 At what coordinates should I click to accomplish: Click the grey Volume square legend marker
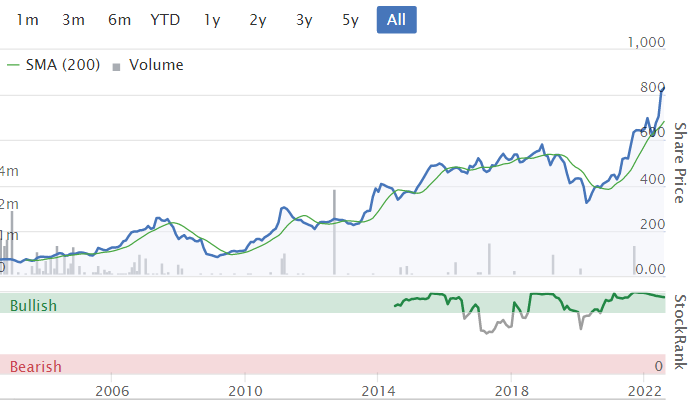(116, 67)
